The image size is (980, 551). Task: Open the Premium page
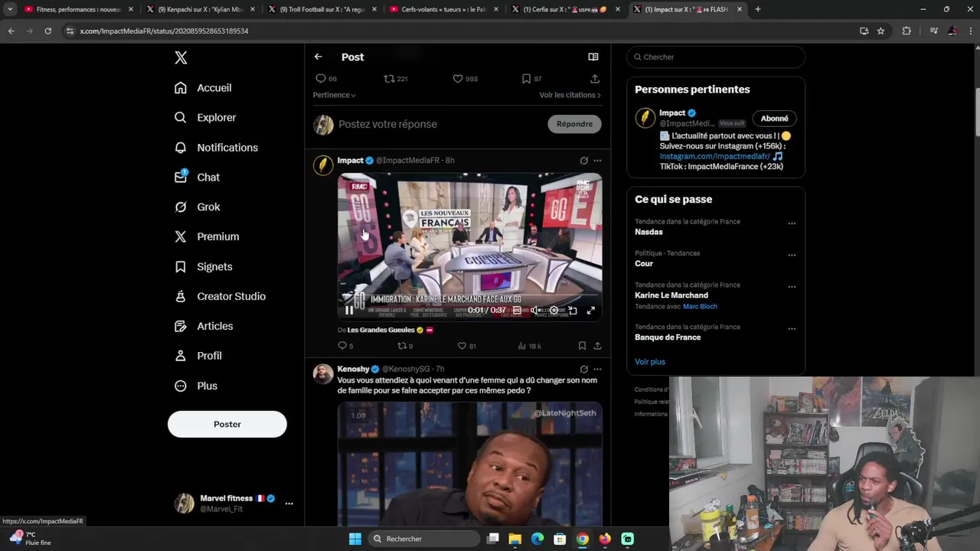[207, 236]
